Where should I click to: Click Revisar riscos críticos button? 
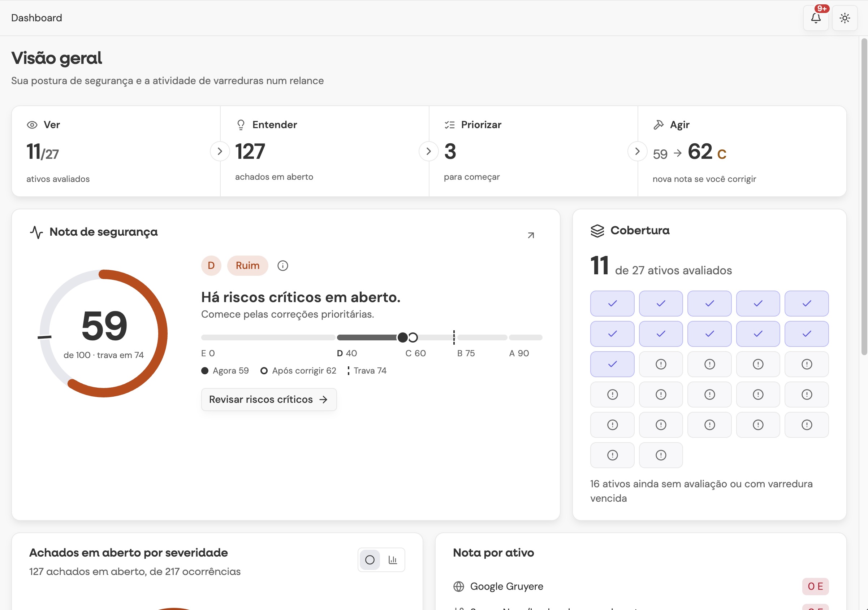point(269,399)
